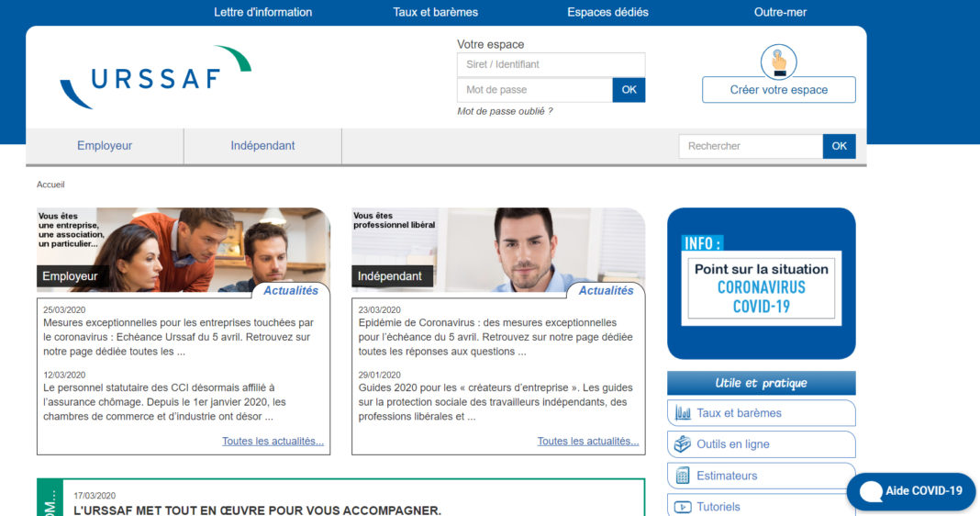The height and width of the screenshot is (516, 980).
Task: Click Toutes les actualités in Indépendant card
Action: [588, 441]
